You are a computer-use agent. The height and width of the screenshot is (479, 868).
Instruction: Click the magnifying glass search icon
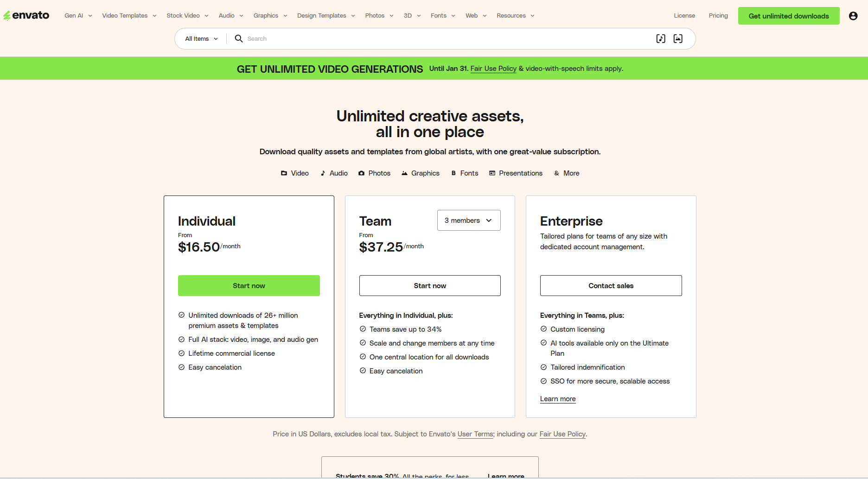(238, 38)
